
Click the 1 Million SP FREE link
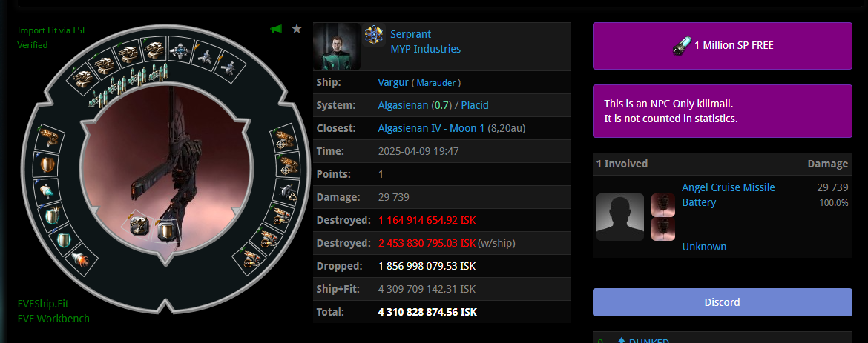734,45
